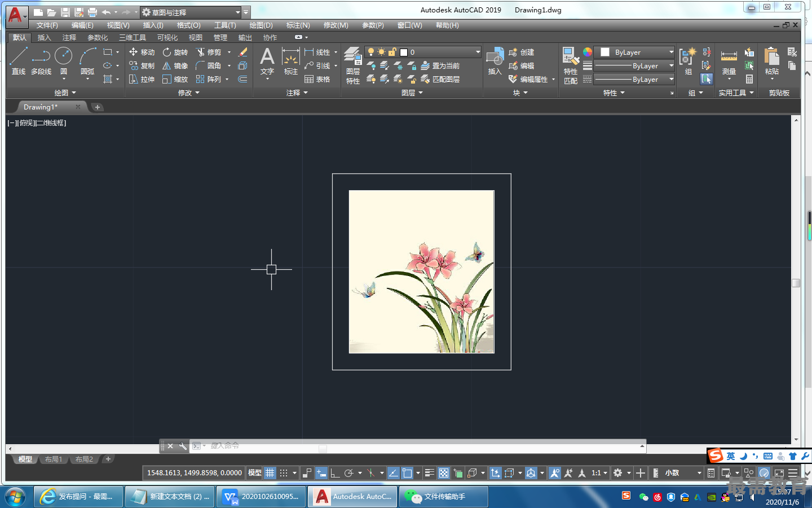
Task: Click the 编辑属性 button
Action: (528, 79)
